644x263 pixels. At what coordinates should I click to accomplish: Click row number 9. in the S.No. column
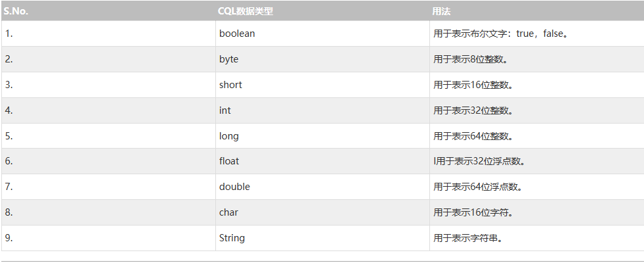[9, 238]
